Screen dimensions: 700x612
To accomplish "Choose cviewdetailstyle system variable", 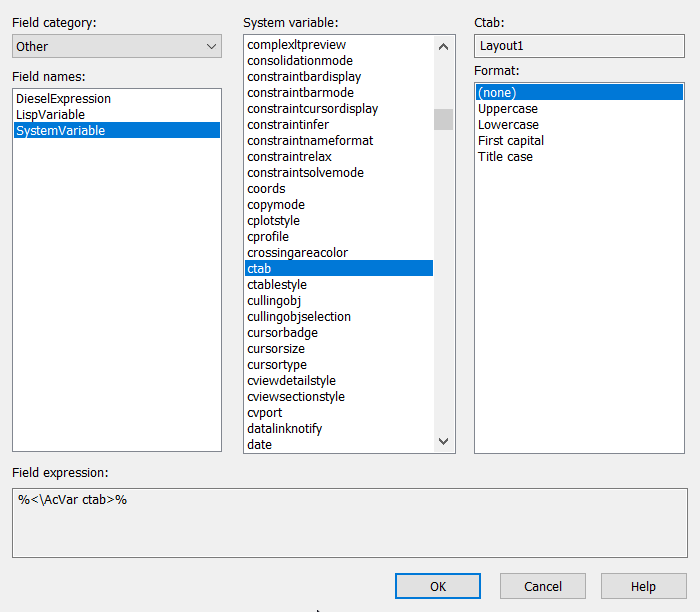I will click(x=339, y=381).
